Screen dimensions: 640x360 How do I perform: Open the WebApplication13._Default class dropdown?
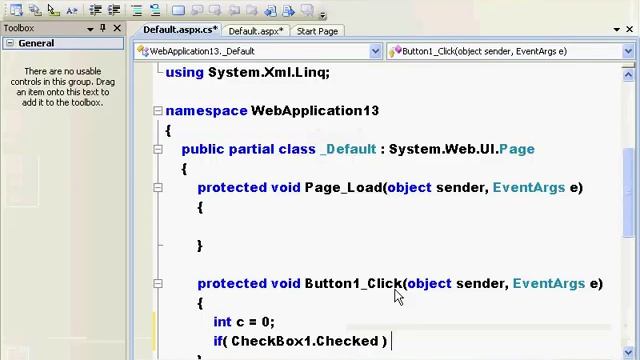tap(376, 51)
